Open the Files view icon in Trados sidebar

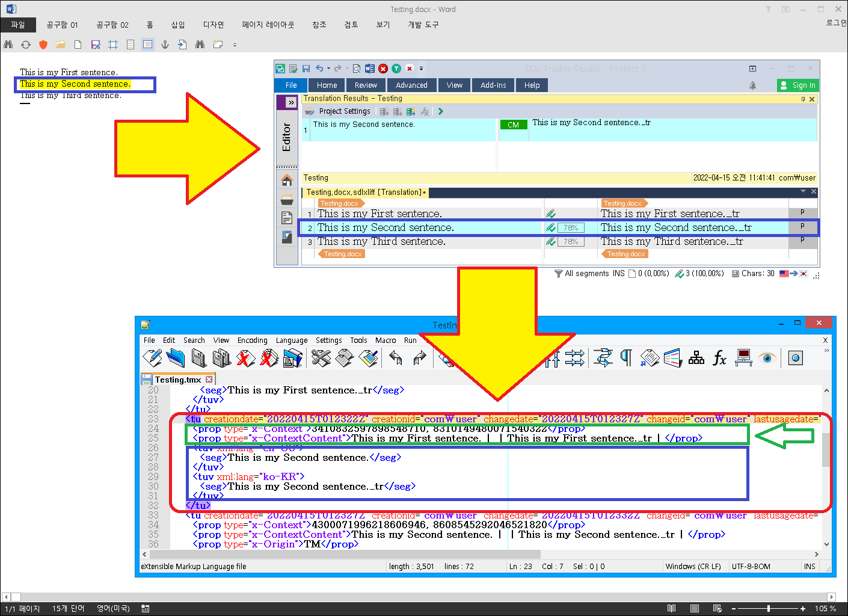tap(287, 218)
